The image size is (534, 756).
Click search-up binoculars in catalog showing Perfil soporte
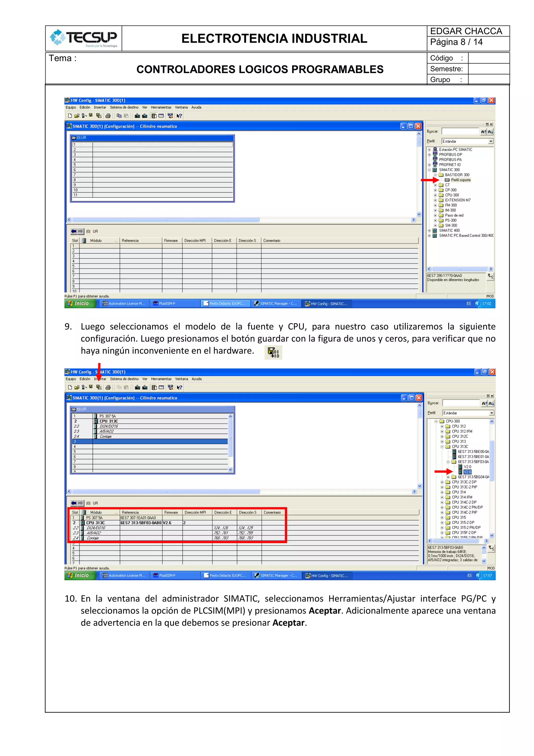(x=483, y=132)
